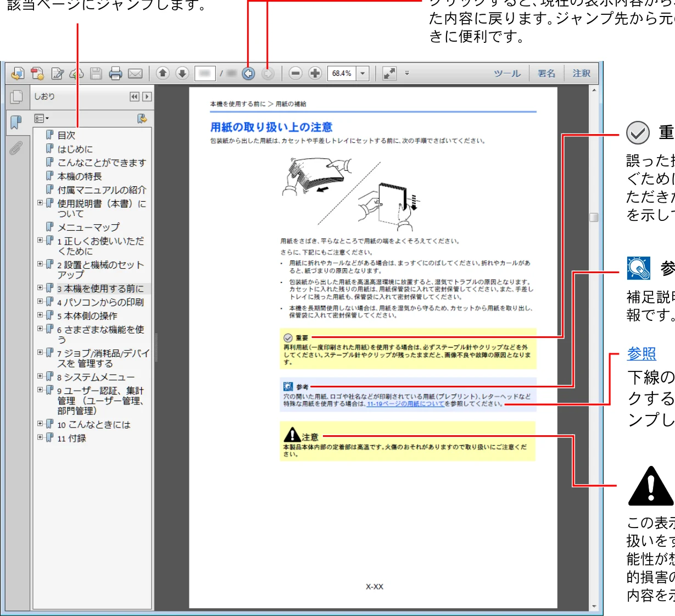
Task: Click the scrollbar up arrow of the document
Action: [594, 90]
